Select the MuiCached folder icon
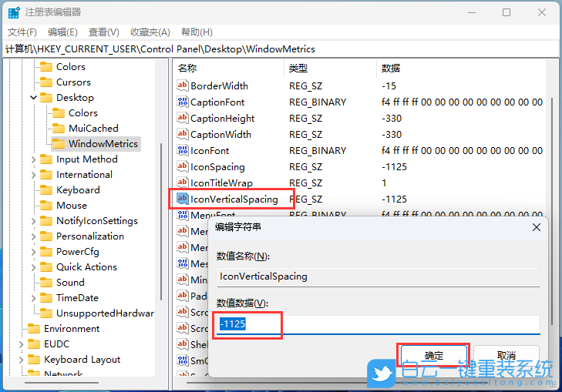This screenshot has height=392, width=562. (x=58, y=129)
